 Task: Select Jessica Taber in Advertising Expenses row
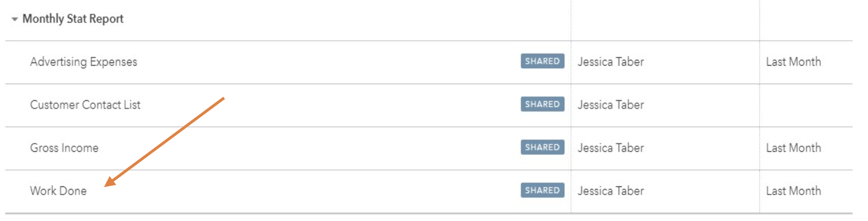pyautogui.click(x=611, y=62)
